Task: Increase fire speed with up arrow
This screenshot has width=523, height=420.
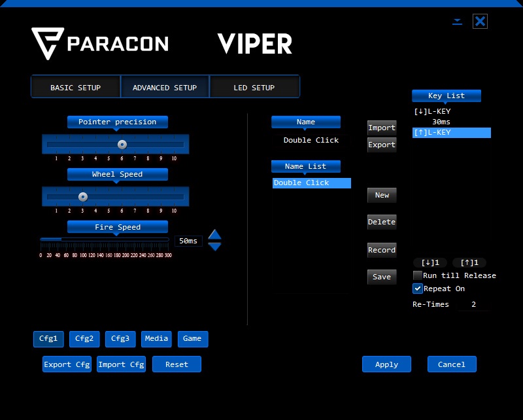Action: [214, 234]
